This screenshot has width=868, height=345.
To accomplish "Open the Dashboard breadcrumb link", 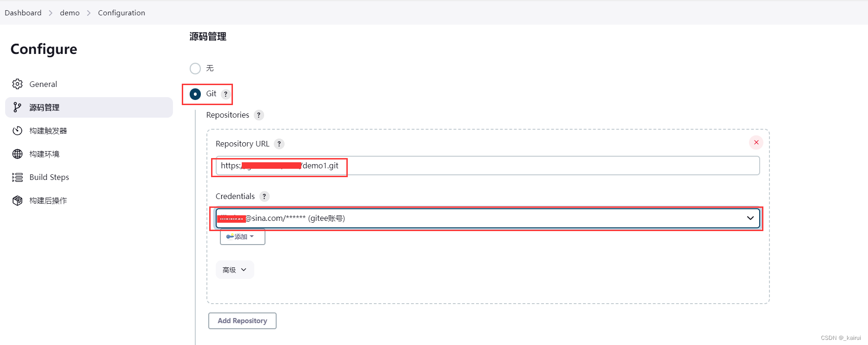I will pyautogui.click(x=23, y=13).
